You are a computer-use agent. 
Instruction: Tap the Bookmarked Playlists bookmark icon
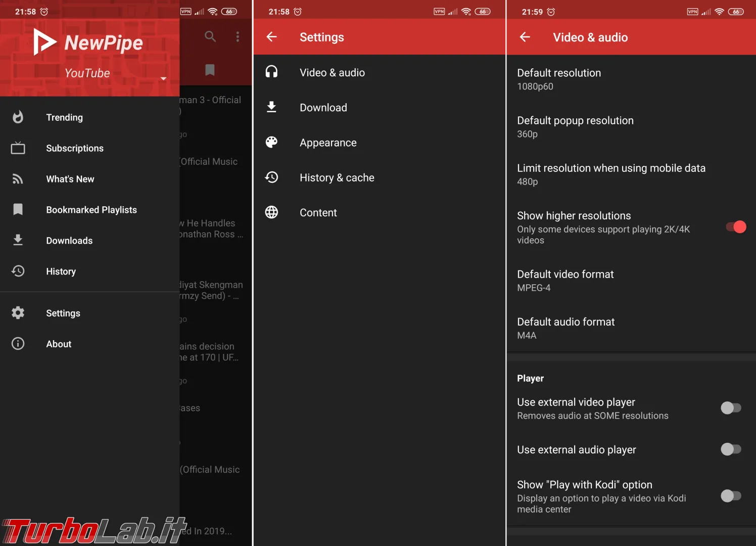[x=18, y=209]
